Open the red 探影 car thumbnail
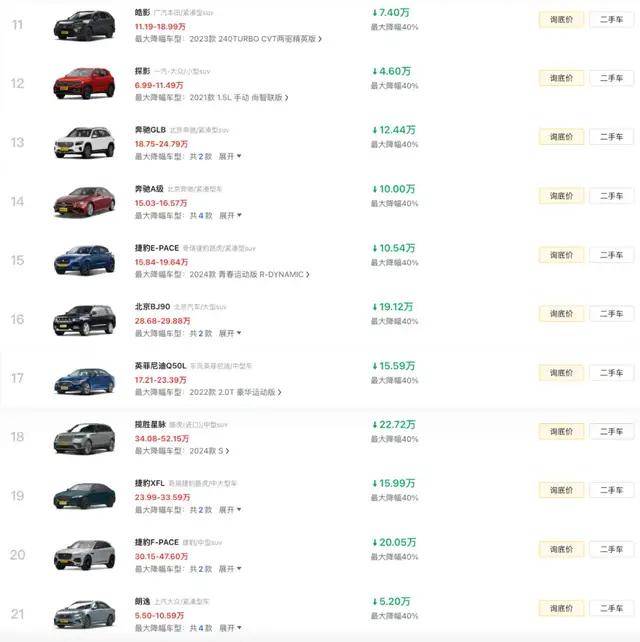This screenshot has height=642, width=640. [x=84, y=84]
